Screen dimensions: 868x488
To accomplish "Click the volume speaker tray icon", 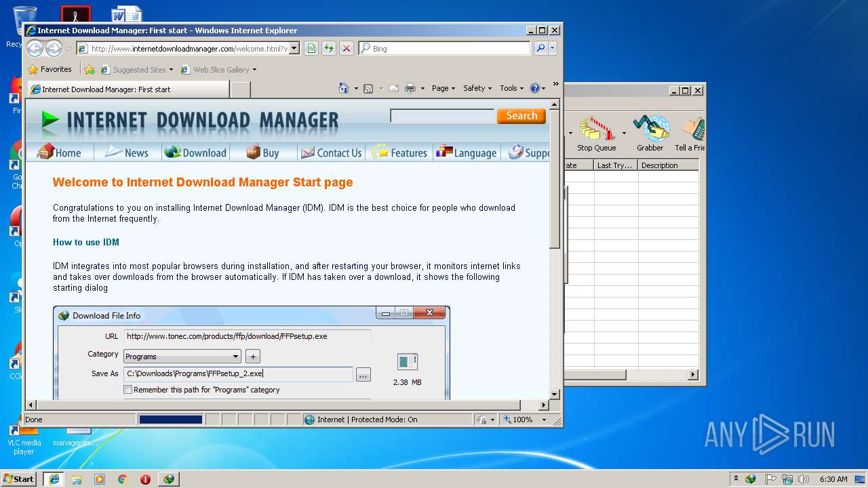I will coord(804,479).
